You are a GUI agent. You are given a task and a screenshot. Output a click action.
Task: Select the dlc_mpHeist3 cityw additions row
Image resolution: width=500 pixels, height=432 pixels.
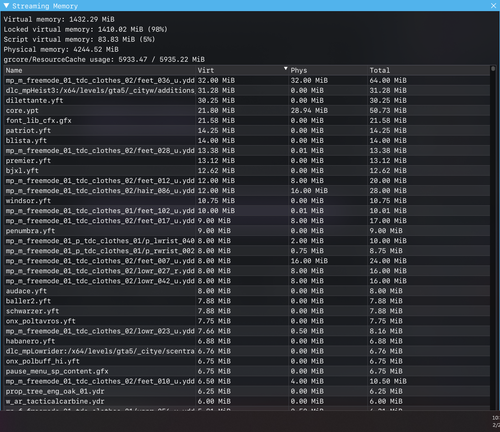tap(247, 90)
